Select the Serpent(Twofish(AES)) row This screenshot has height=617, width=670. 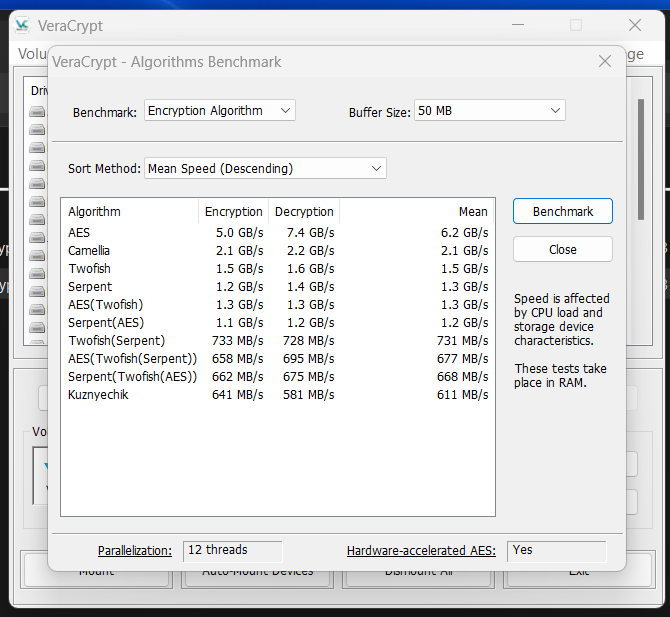pos(278,376)
